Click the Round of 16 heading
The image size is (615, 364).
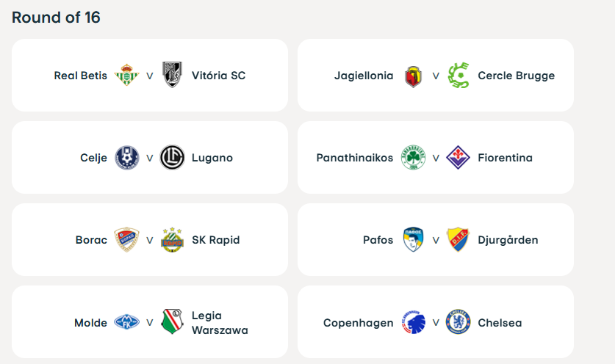56,17
